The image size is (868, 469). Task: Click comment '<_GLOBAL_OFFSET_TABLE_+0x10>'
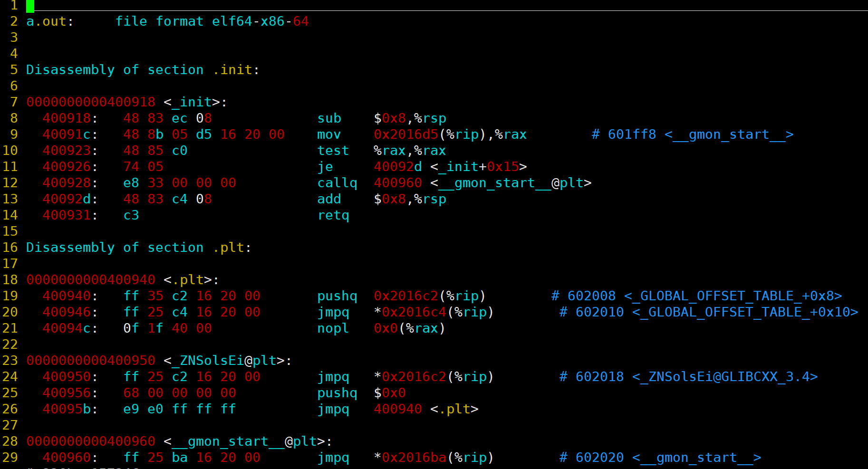pos(745,312)
